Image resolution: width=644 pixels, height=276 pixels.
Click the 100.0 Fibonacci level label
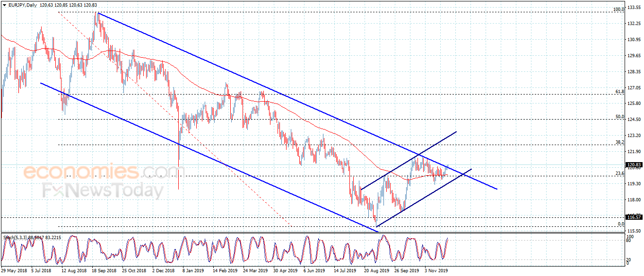618,9
